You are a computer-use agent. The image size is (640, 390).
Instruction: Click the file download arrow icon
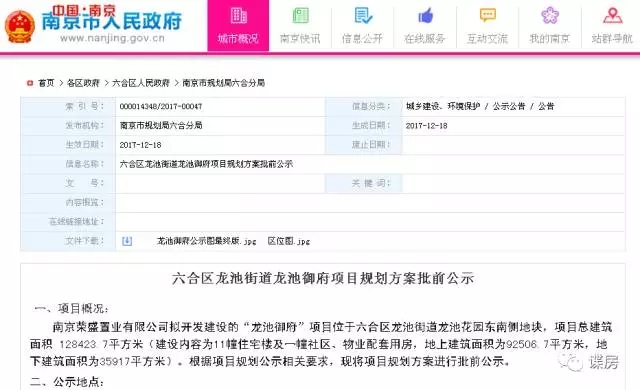tap(127, 241)
